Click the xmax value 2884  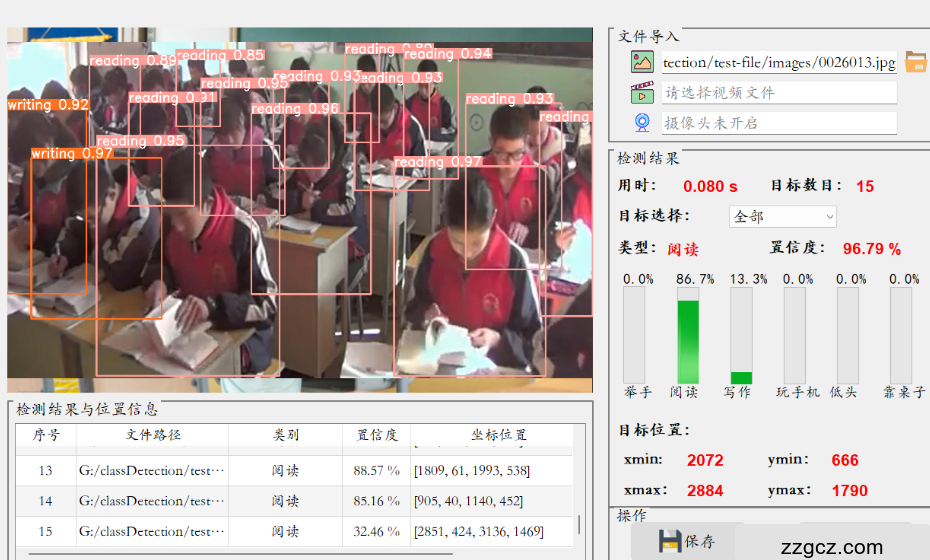[x=705, y=491]
